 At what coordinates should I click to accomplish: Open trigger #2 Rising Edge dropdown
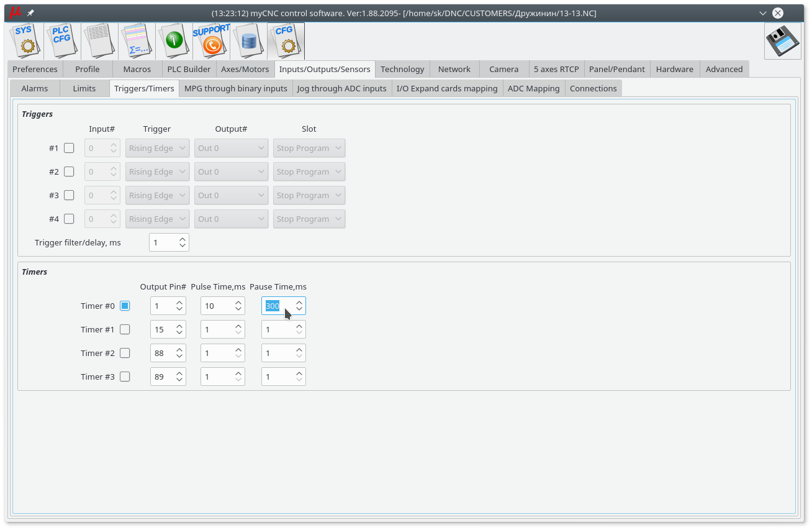coord(158,171)
